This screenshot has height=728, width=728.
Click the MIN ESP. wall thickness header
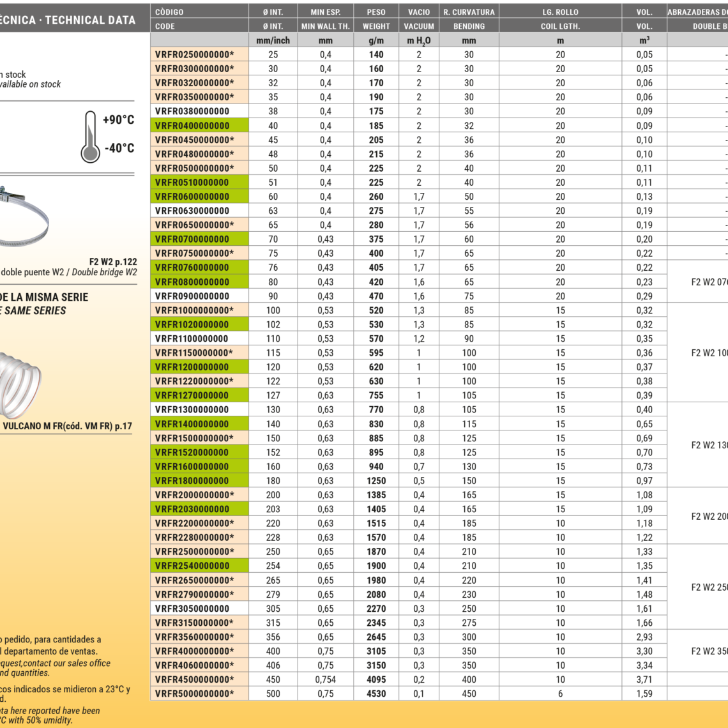point(325,12)
